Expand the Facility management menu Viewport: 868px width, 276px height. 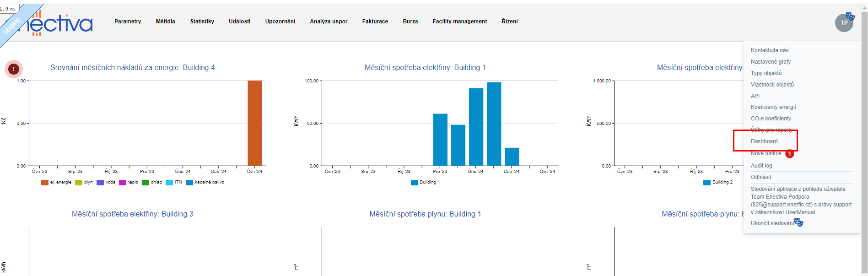[459, 22]
